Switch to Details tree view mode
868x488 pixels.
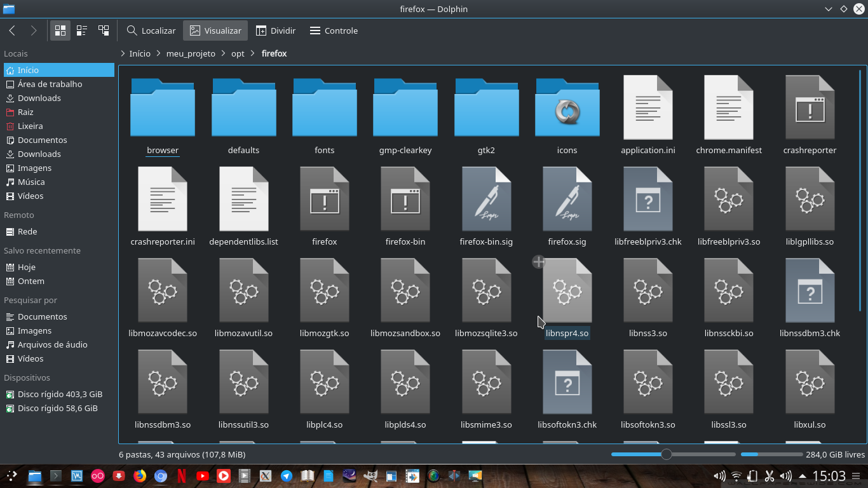pos(104,30)
